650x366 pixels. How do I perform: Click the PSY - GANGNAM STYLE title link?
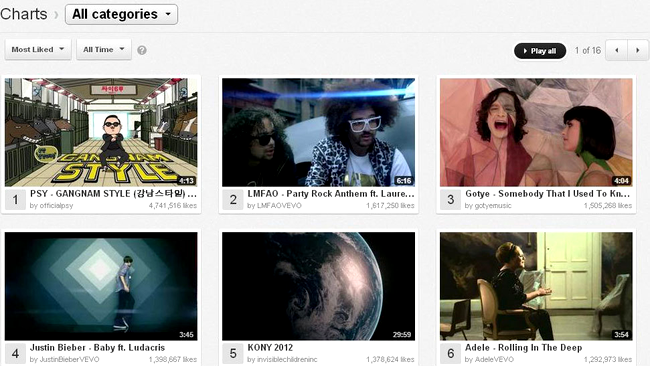pyautogui.click(x=113, y=194)
